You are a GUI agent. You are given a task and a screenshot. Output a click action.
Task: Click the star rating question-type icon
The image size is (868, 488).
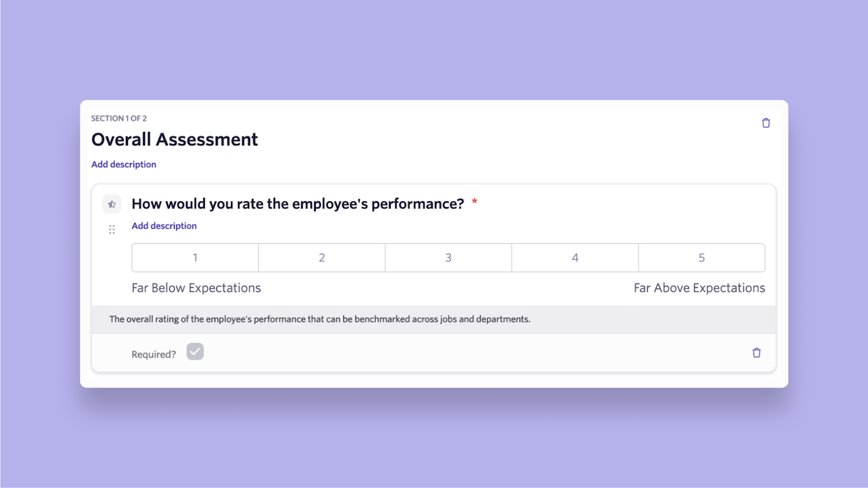click(x=112, y=204)
